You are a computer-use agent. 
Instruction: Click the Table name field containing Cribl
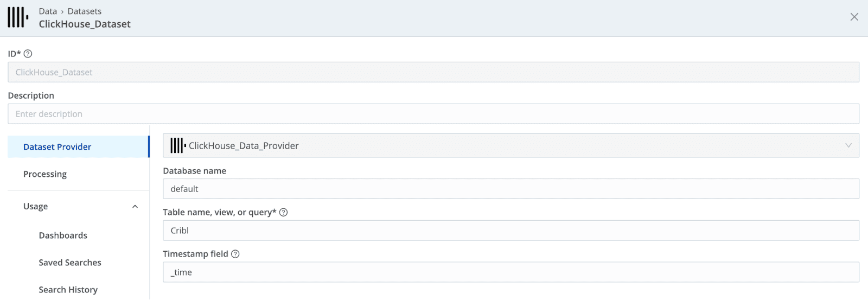(510, 231)
